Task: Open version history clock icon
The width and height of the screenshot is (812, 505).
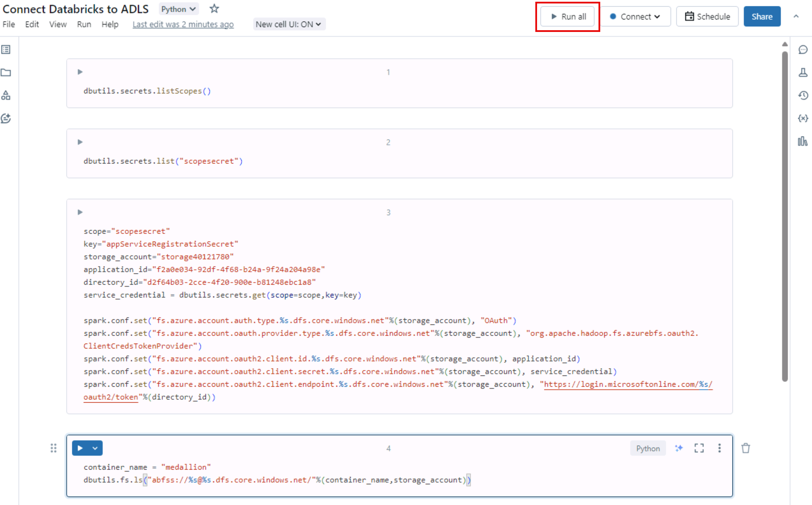Action: coord(803,95)
